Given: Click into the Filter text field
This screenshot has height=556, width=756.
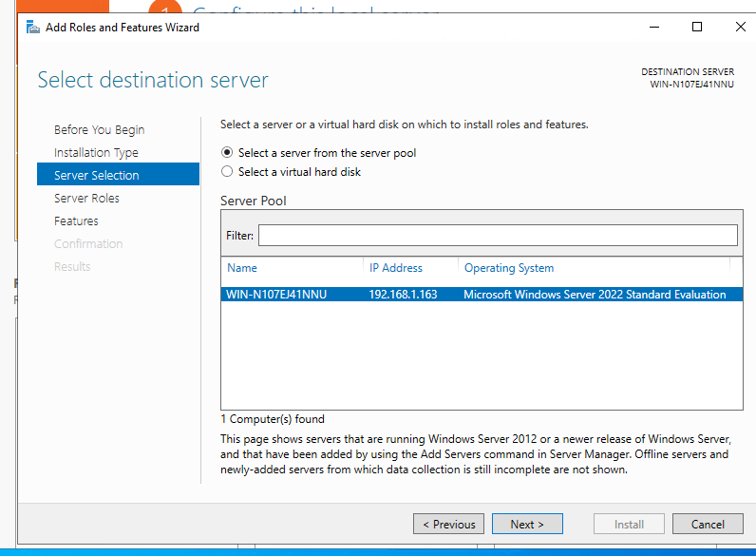Looking at the screenshot, I should 497,235.
